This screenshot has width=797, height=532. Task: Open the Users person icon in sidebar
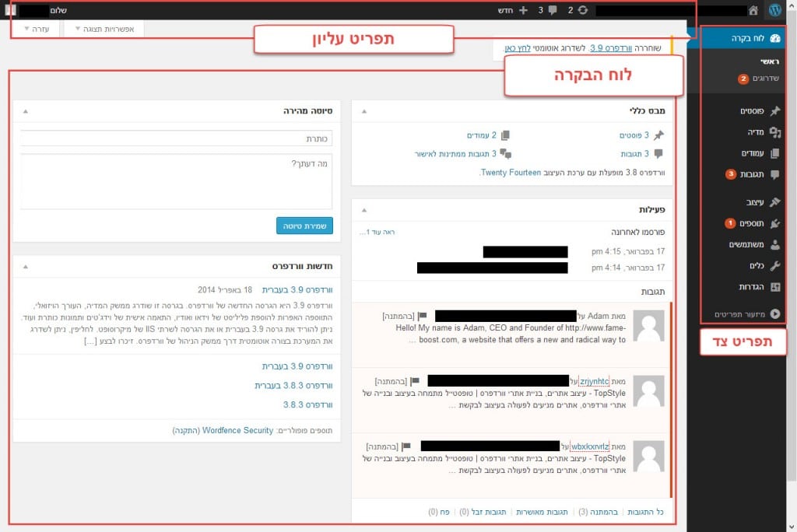(775, 244)
